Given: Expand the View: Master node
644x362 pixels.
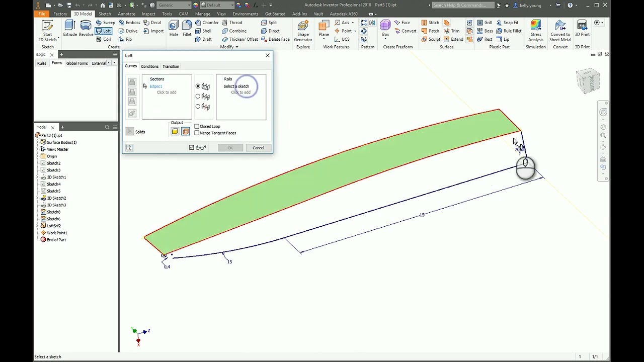Looking at the screenshot, I should (37, 149).
